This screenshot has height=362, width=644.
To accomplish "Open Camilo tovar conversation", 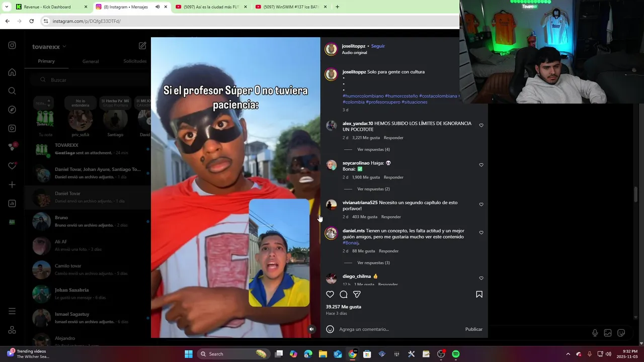I will click(88, 269).
